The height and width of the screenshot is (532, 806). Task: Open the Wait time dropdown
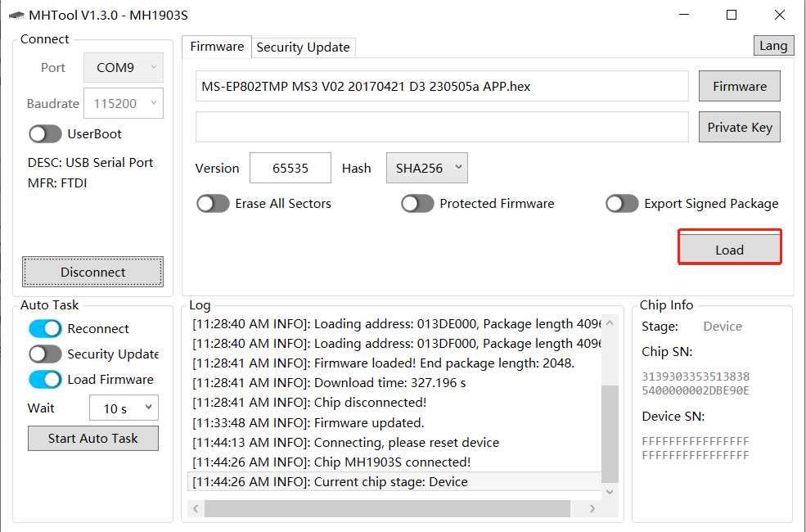124,408
